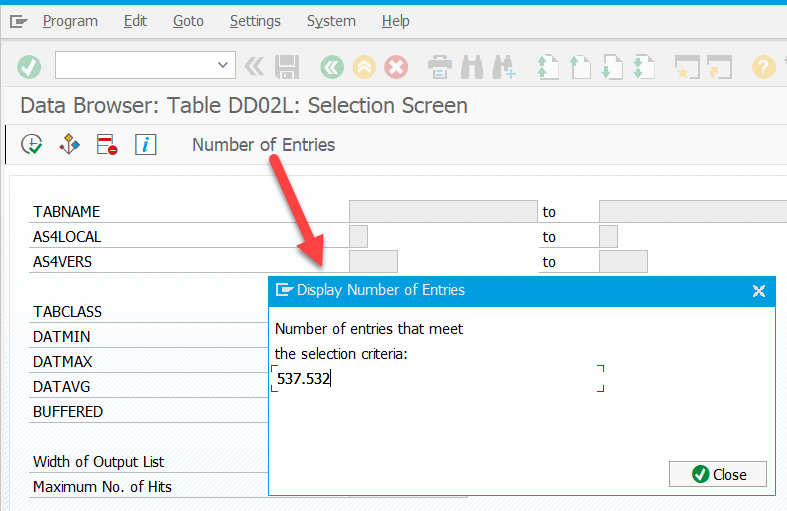Open the Help menu
Viewport: 787px width, 511px height.
[396, 21]
